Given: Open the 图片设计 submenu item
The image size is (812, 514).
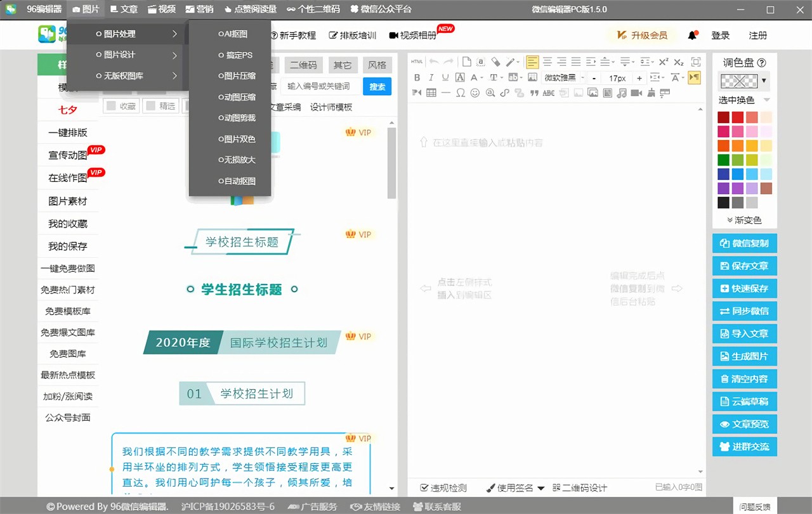Looking at the screenshot, I should point(119,55).
